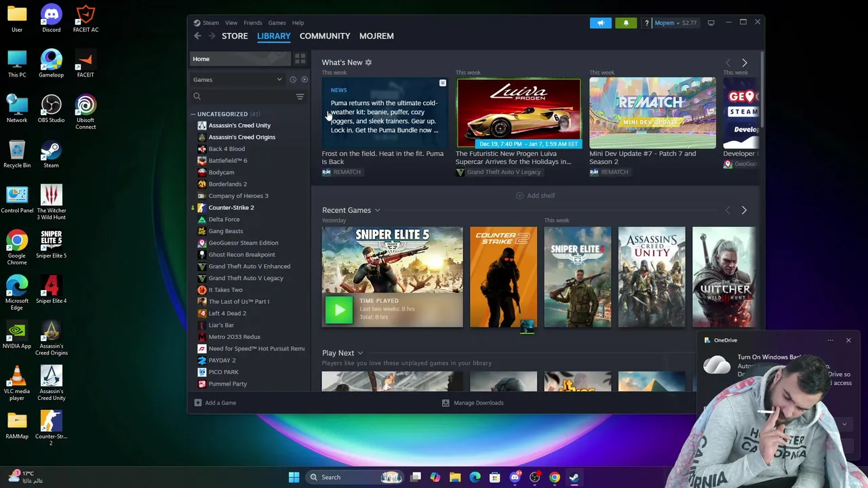Open the View menu

click(x=231, y=23)
